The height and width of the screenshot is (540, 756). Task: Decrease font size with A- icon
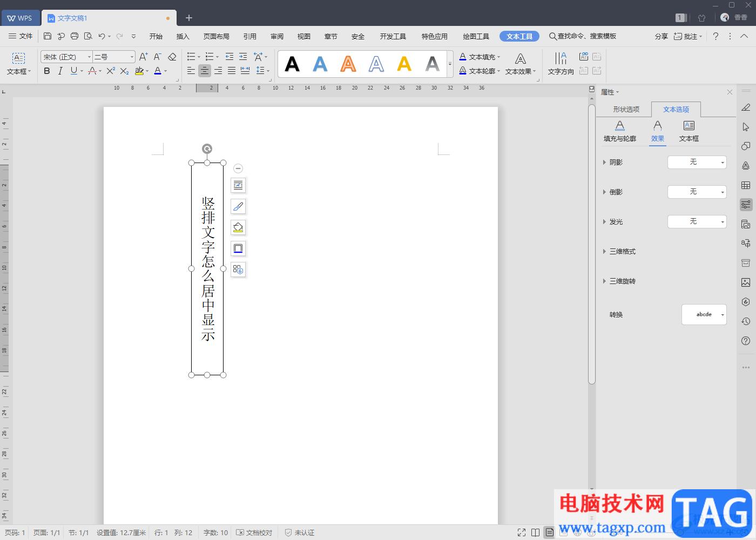click(158, 57)
